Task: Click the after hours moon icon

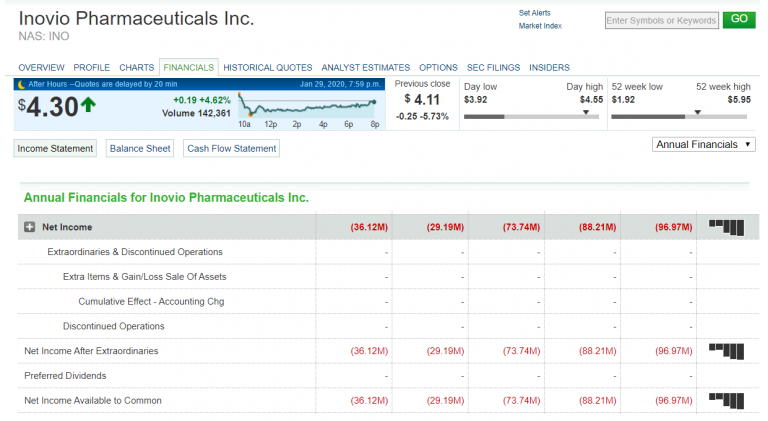Action: 22,84
